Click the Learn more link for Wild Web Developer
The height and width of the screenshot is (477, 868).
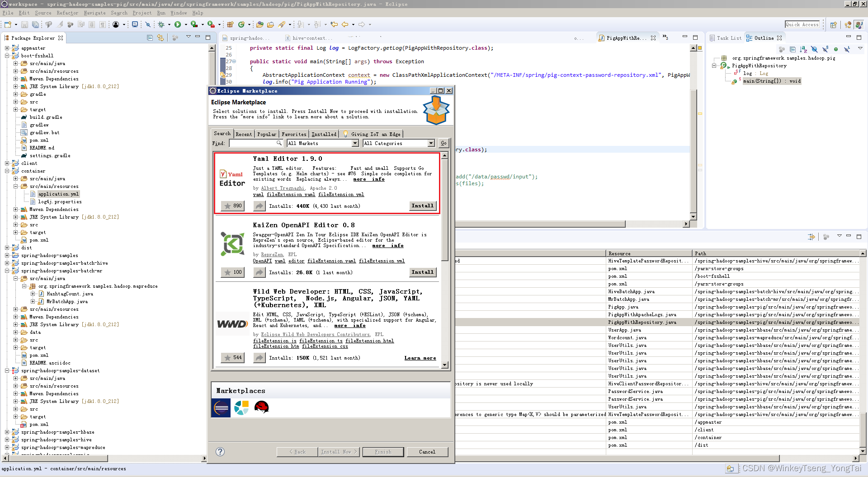(420, 358)
